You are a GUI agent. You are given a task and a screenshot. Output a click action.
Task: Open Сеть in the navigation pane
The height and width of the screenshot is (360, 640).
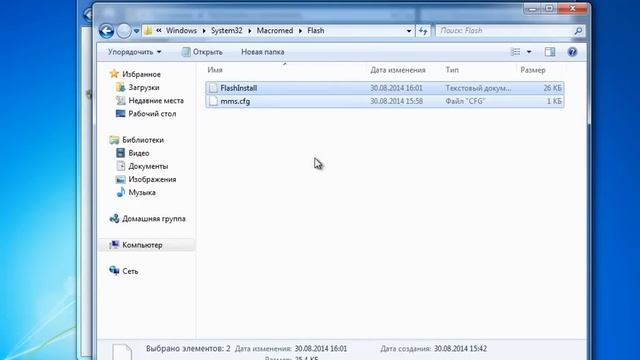click(130, 271)
